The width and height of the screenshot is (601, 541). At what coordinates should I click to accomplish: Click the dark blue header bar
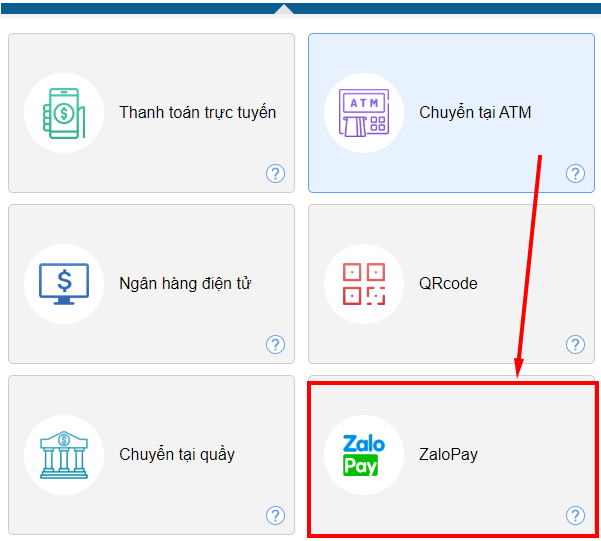click(x=300, y=8)
